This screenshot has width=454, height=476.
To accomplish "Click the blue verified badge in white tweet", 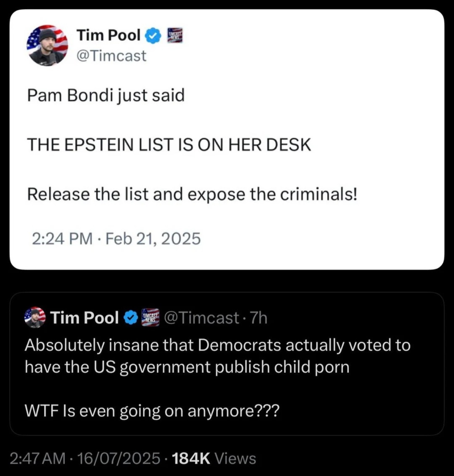I will pos(153,36).
